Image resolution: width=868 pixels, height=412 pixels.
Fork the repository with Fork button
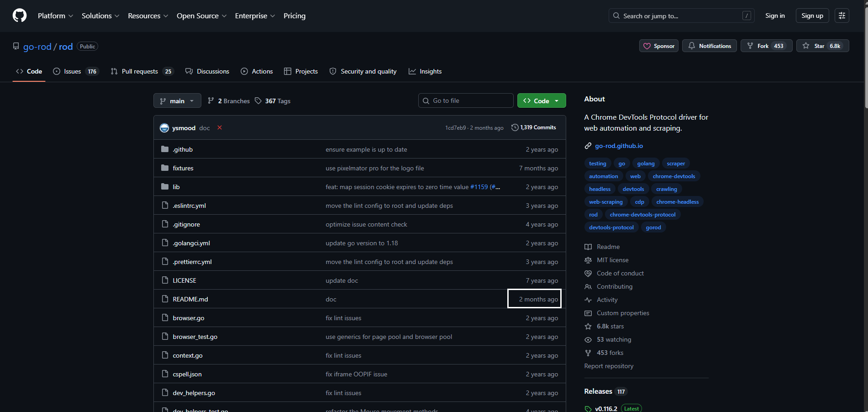coord(767,46)
